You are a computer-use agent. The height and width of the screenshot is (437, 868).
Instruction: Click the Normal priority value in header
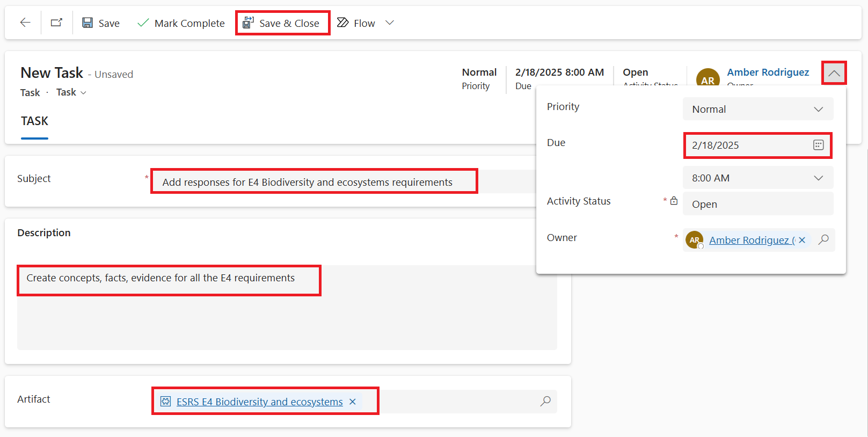[479, 72]
